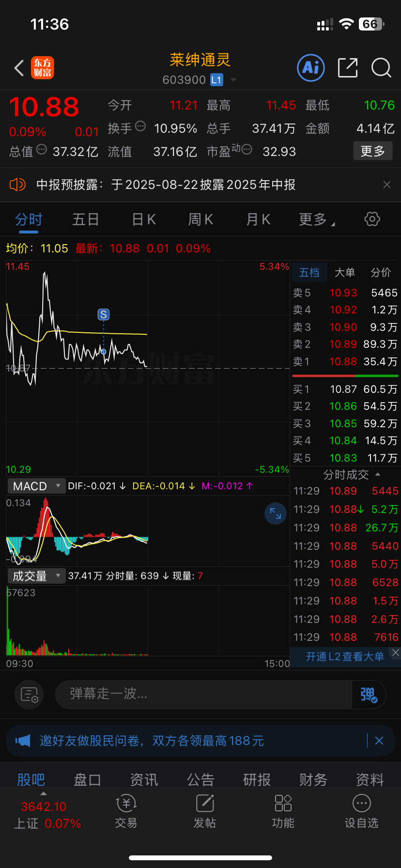The image size is (401, 868).
Task: Close the 开通L2 banner
Action: point(395,652)
